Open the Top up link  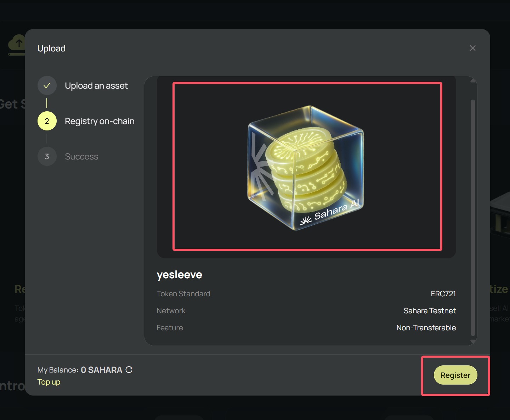pos(49,382)
